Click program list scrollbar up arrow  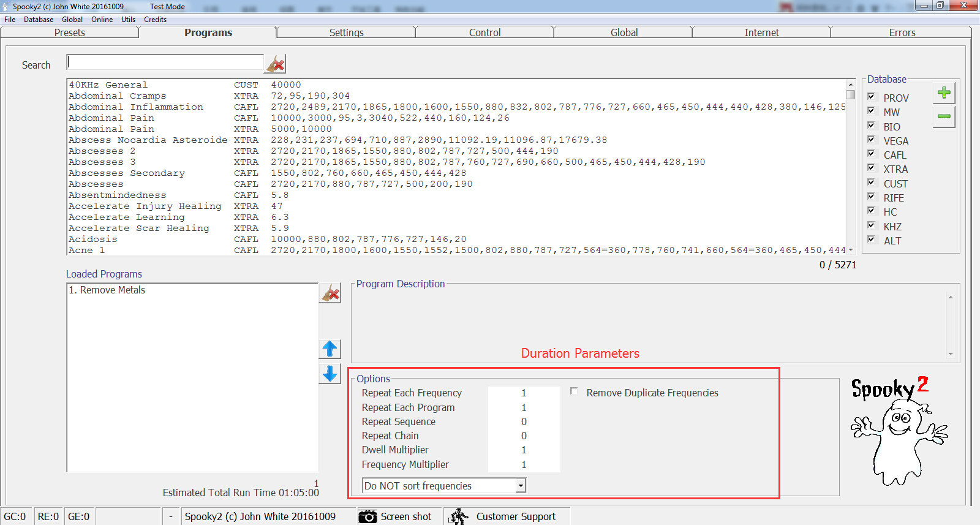851,85
